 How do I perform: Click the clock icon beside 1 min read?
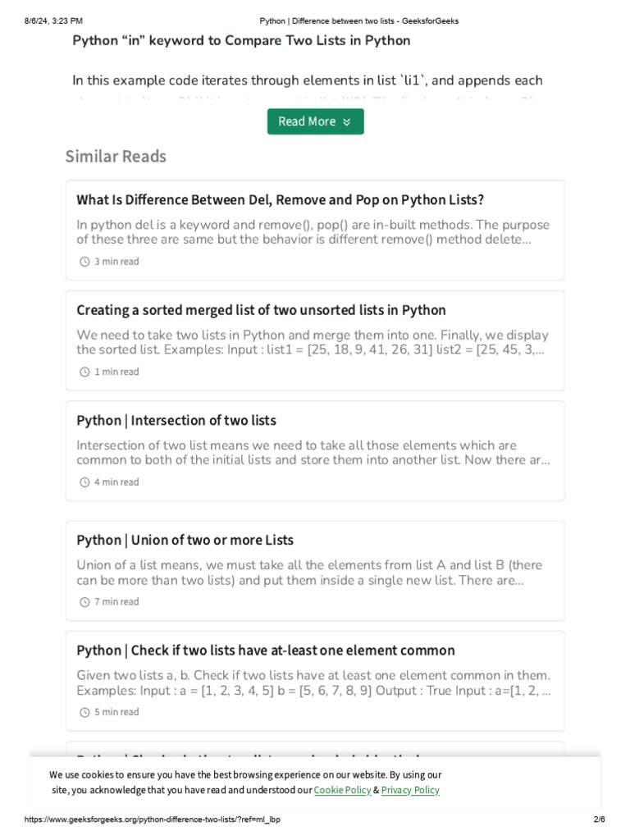pyautogui.click(x=84, y=372)
